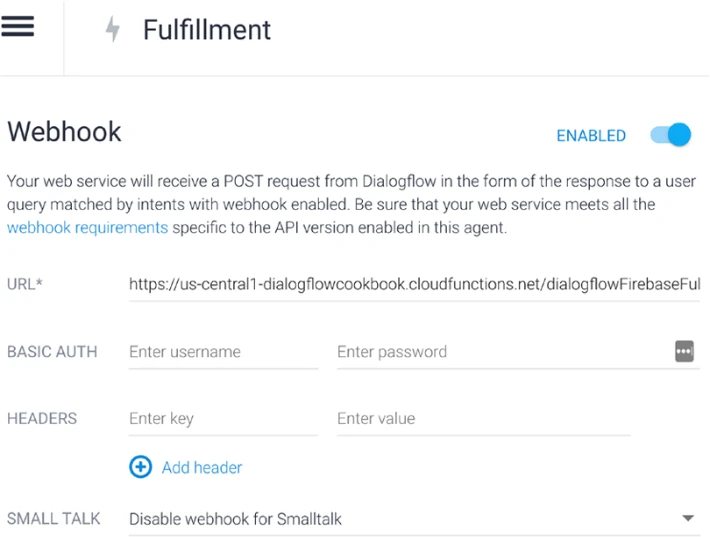The height and width of the screenshot is (537, 710).
Task: Select the Fulfillment page title
Action: tap(207, 30)
